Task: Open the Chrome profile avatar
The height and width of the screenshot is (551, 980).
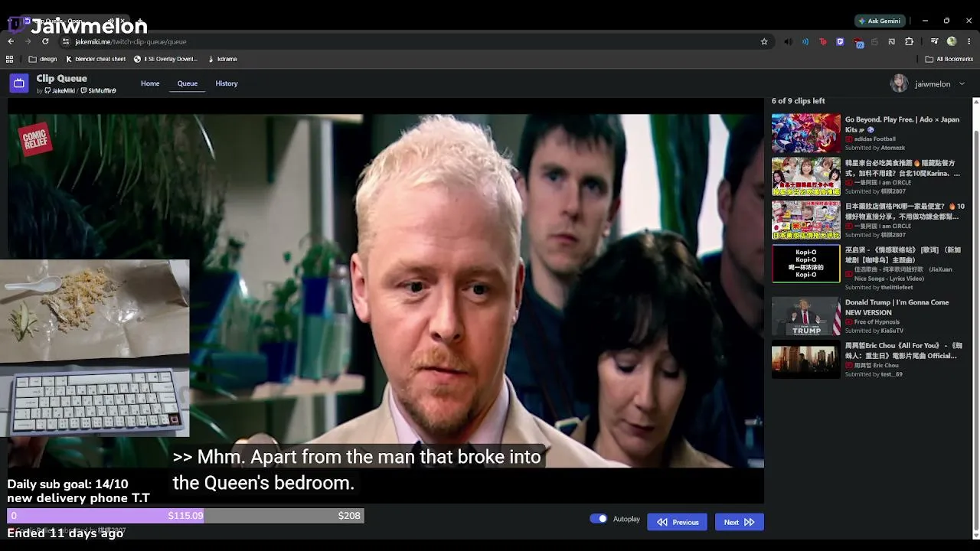Action: [952, 41]
